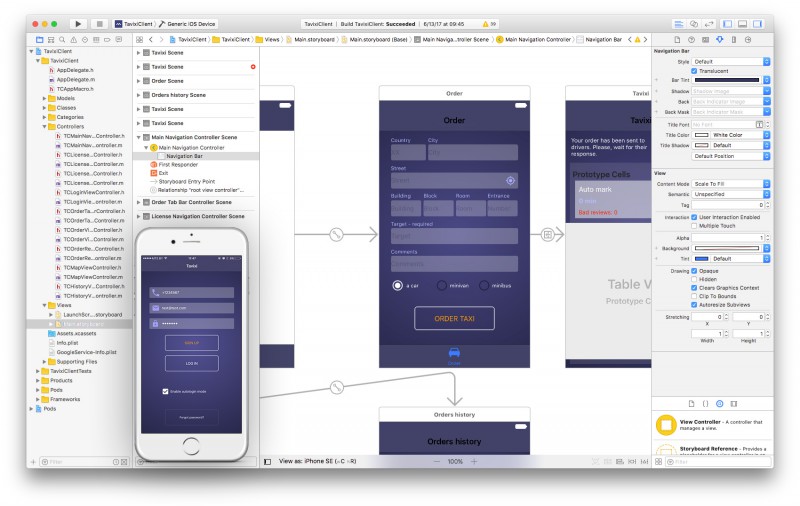Click the ORDER TAXI button in Order scene
Image resolution: width=800 pixels, height=506 pixels.
tap(454, 318)
